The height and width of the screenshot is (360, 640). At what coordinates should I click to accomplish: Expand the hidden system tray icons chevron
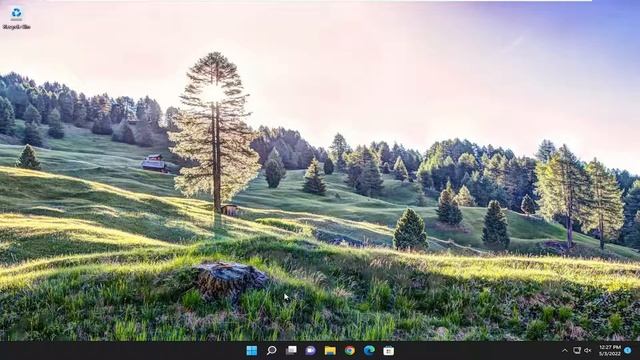pyautogui.click(x=565, y=351)
